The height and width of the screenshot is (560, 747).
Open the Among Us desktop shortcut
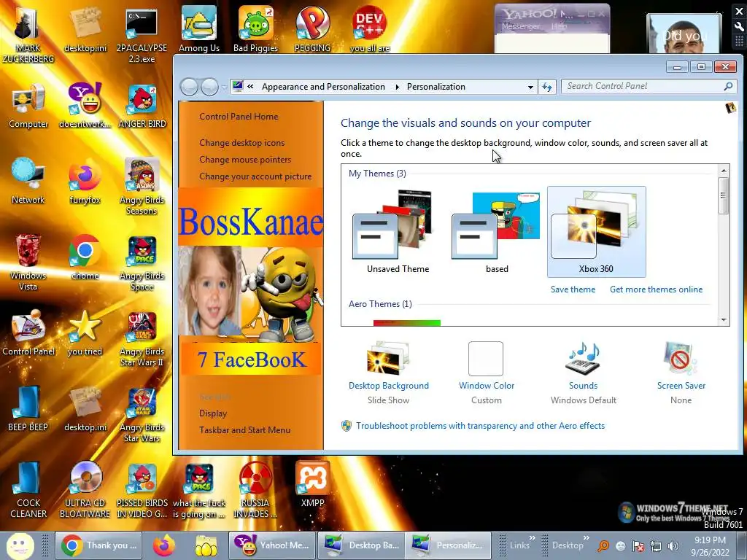coord(199,28)
